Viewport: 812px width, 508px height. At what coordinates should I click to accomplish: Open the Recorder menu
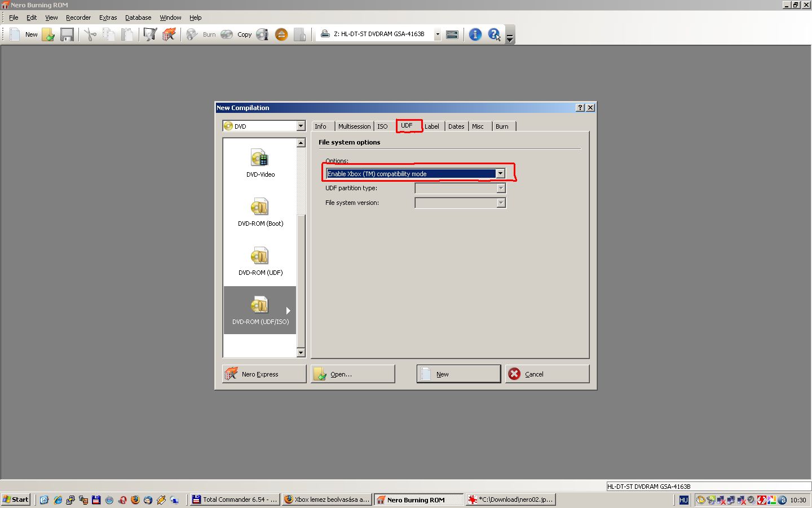point(78,17)
